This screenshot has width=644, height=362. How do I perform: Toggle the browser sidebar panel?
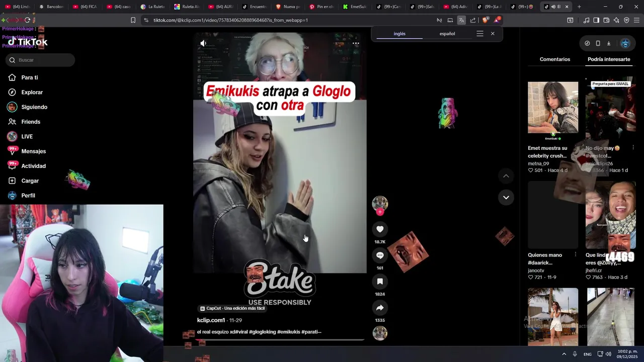tap(596, 20)
